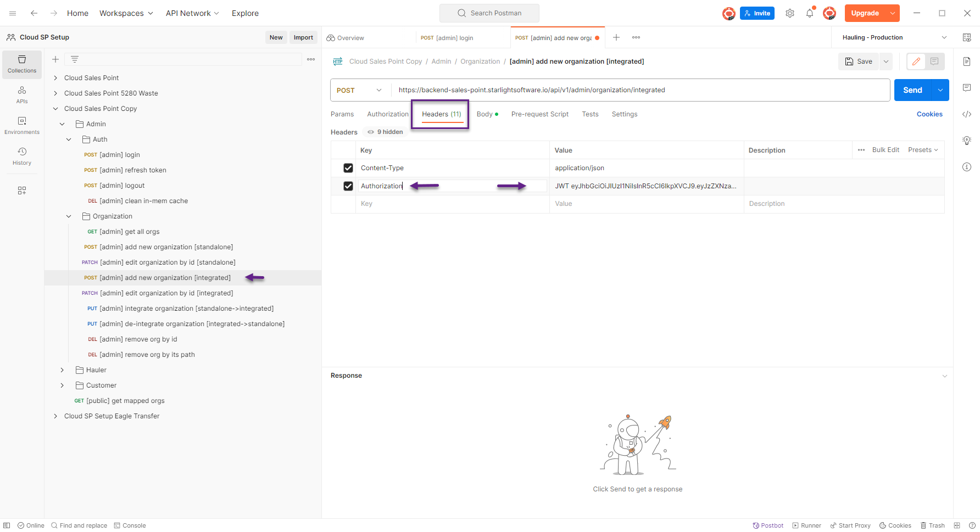Go back with the back arrow
Image resolution: width=980 pixels, height=532 pixels.
34,13
